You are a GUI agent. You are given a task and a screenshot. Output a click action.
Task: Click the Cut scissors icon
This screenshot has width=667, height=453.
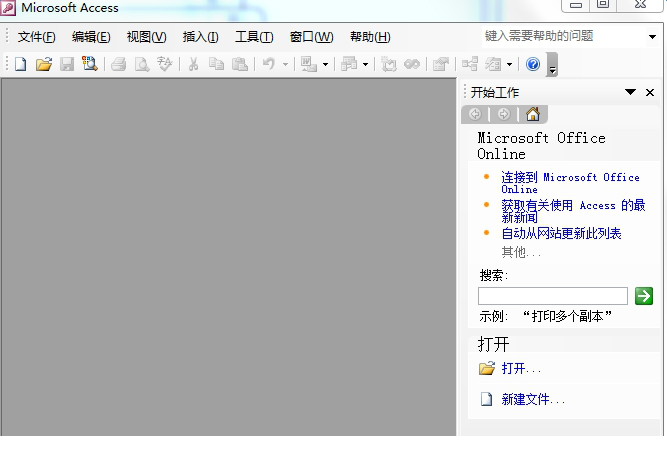194,64
